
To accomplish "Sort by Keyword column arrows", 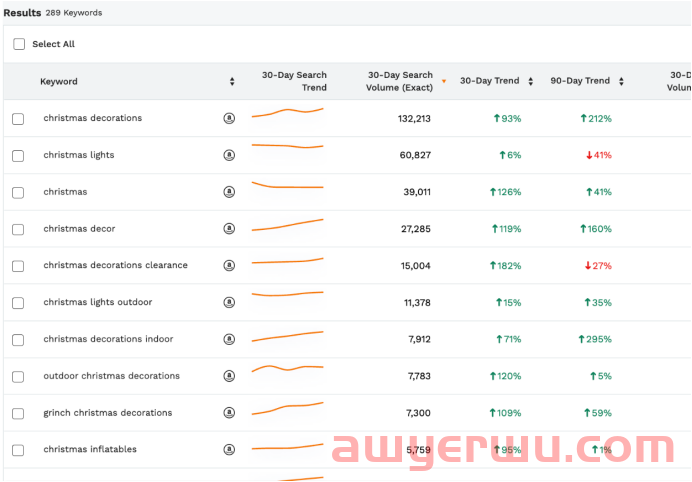I will (x=232, y=81).
